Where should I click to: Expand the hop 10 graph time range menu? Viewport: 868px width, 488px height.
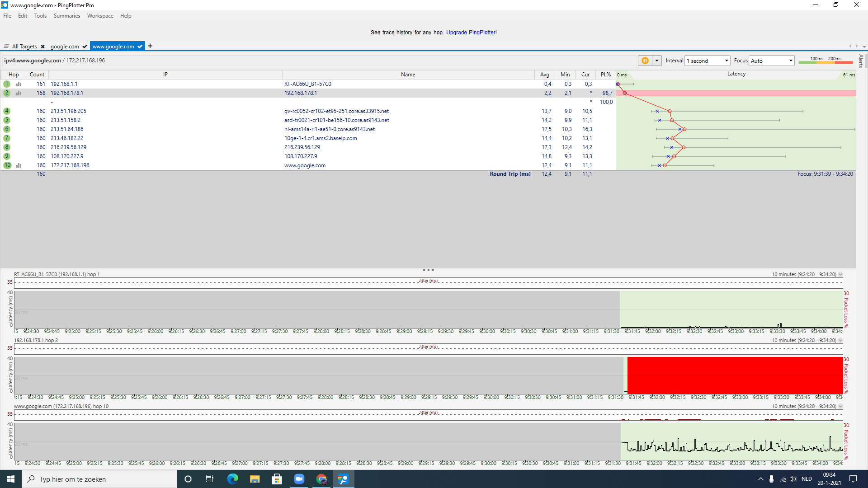point(840,407)
